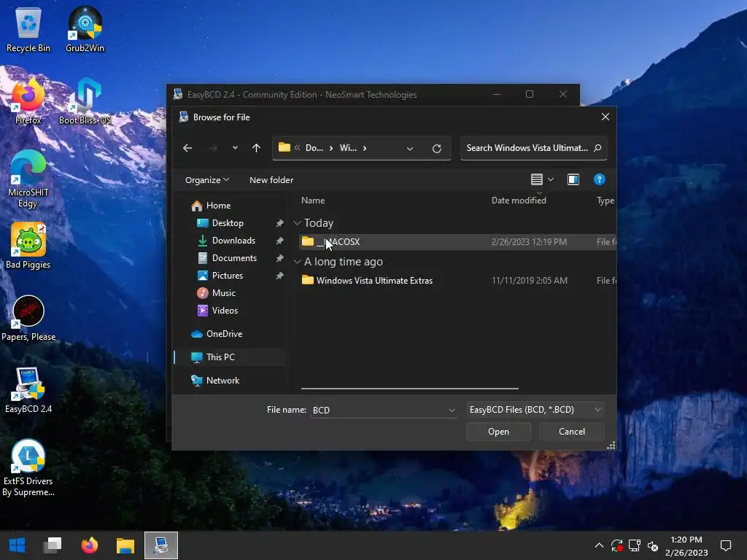Screen dimensions: 747x560
Task: Unpin Desktop using its pin icon
Action: (279, 223)
